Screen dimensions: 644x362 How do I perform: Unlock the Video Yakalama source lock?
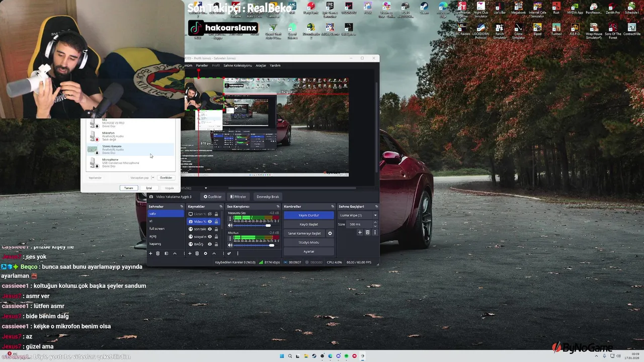[x=216, y=221]
